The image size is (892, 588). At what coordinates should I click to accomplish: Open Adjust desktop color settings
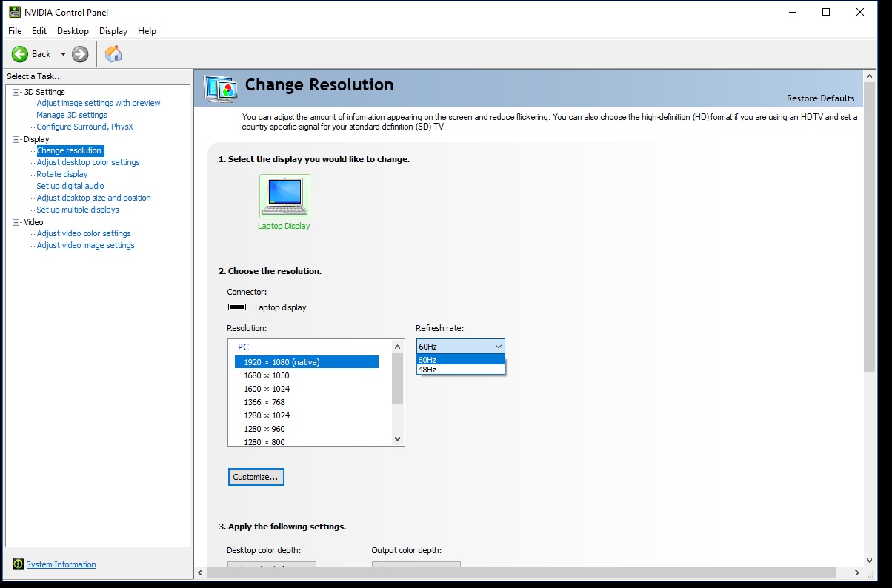click(88, 162)
